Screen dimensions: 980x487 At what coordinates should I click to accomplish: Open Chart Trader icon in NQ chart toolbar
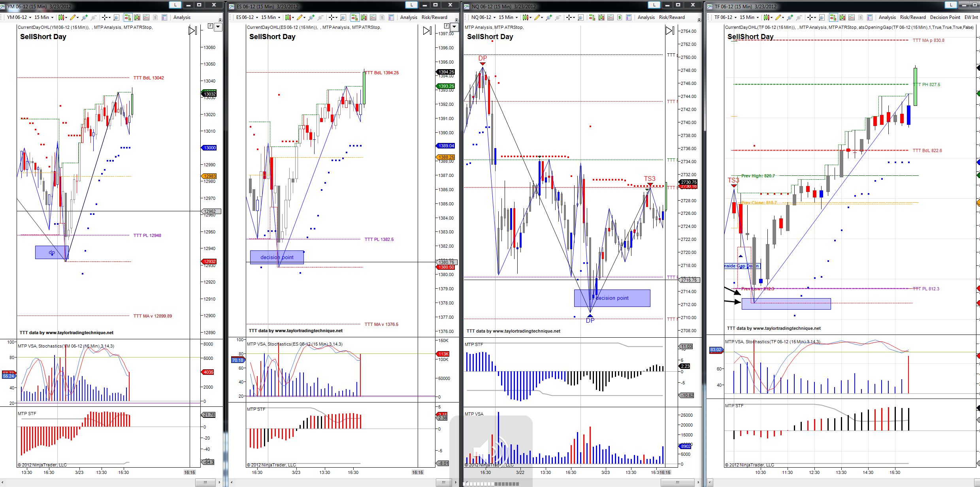[x=592, y=17]
